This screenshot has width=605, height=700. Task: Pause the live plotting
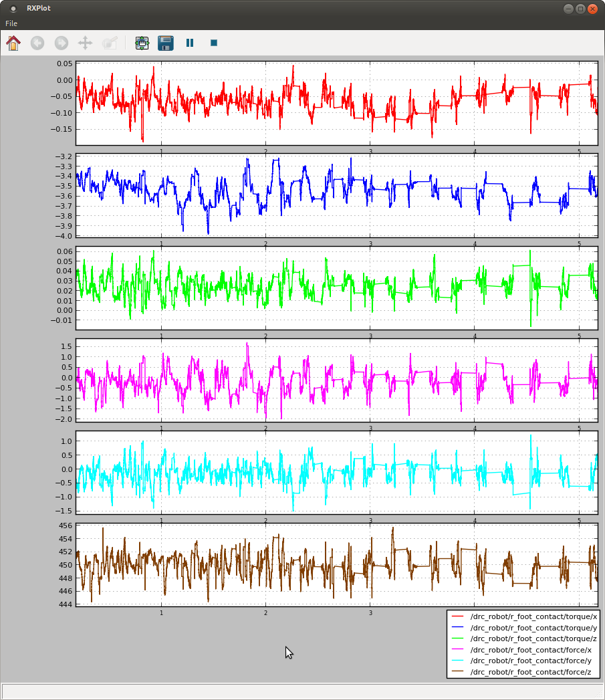pyautogui.click(x=189, y=43)
